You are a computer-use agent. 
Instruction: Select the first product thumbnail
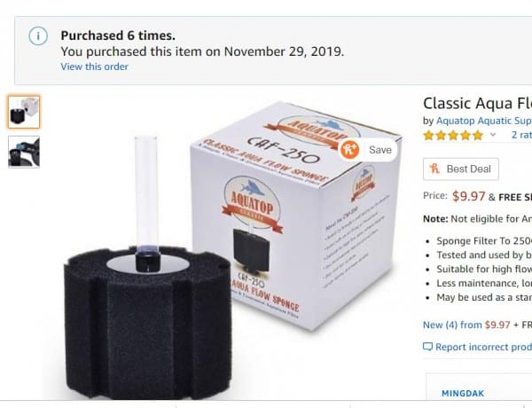[24, 112]
